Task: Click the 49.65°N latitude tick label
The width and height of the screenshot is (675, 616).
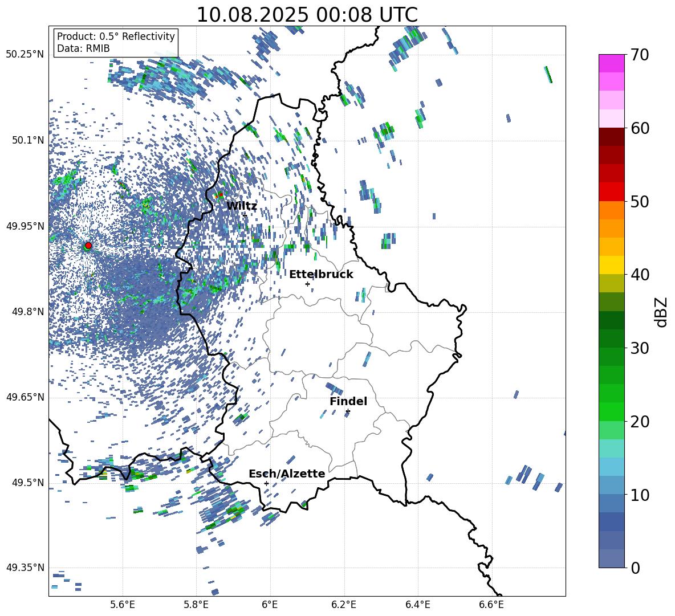Action: (25, 397)
